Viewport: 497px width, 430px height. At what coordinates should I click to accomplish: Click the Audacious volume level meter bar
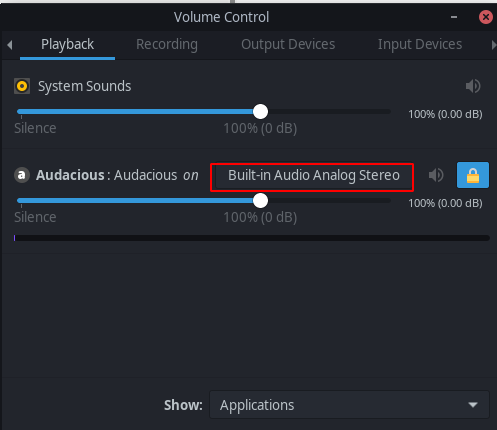point(252,238)
